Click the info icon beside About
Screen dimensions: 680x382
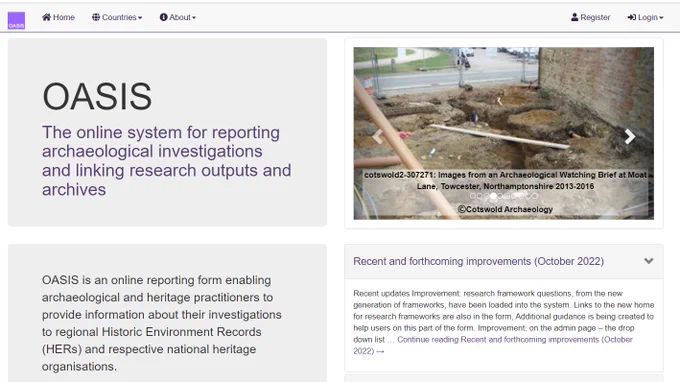pyautogui.click(x=163, y=17)
